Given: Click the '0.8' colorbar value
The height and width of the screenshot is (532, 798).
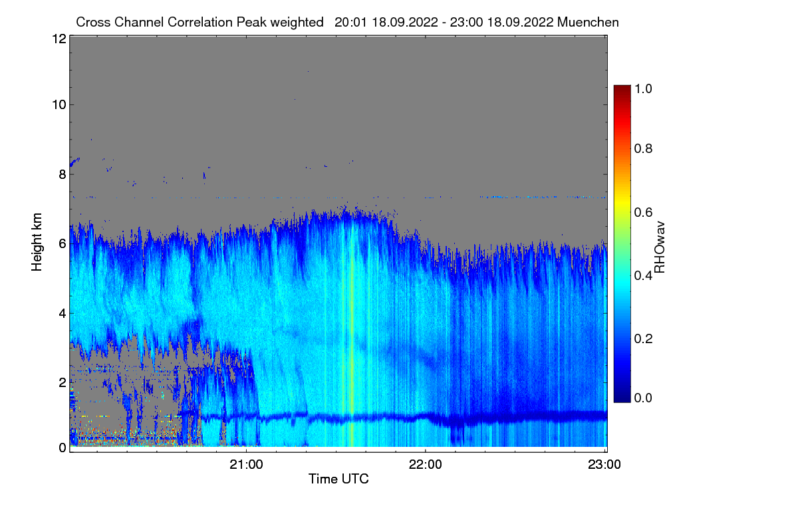Looking at the screenshot, I should pos(642,148).
